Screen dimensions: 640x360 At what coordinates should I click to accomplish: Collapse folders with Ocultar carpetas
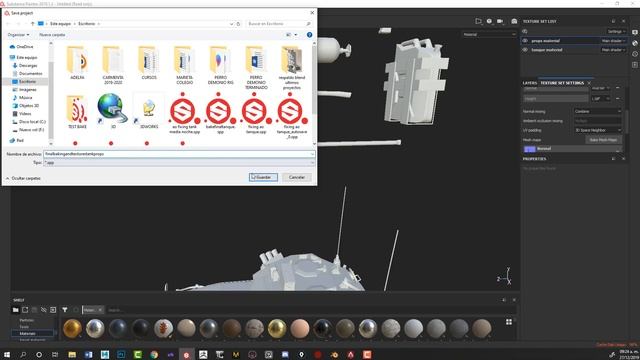[23, 178]
